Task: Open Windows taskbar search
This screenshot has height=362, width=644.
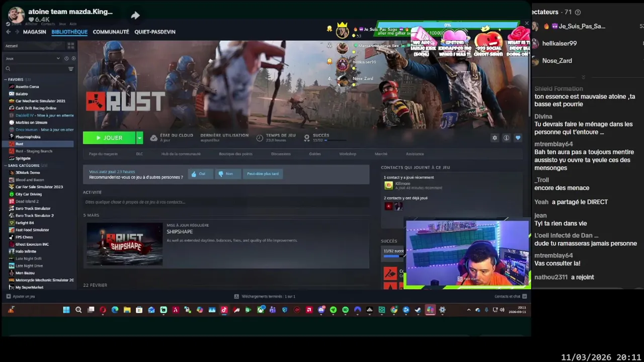Action: pyautogui.click(x=78, y=310)
